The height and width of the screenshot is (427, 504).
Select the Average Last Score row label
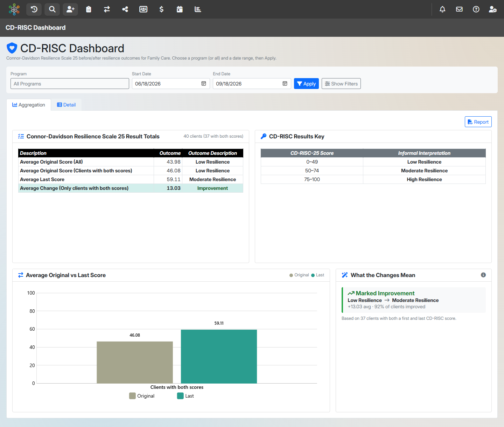42,179
